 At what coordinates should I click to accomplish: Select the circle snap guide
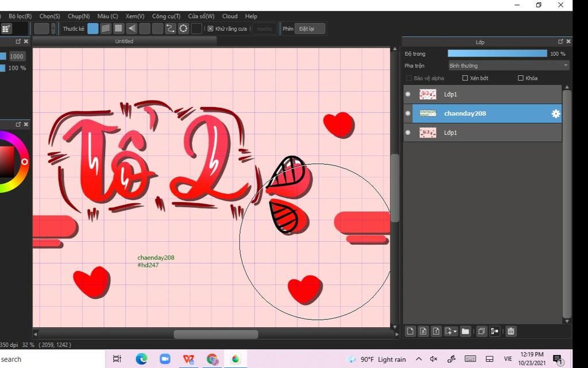pyautogui.click(x=183, y=29)
